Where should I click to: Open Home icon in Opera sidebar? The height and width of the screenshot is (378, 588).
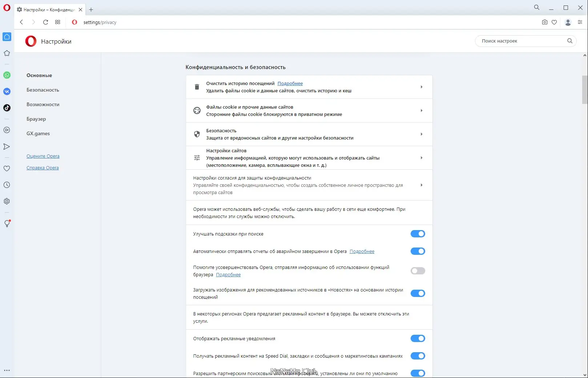click(7, 37)
